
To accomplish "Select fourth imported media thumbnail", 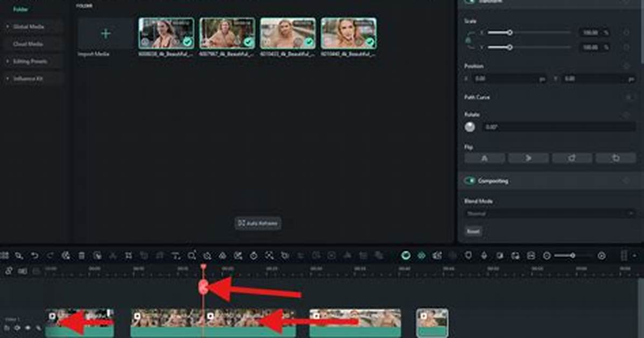I will point(349,33).
